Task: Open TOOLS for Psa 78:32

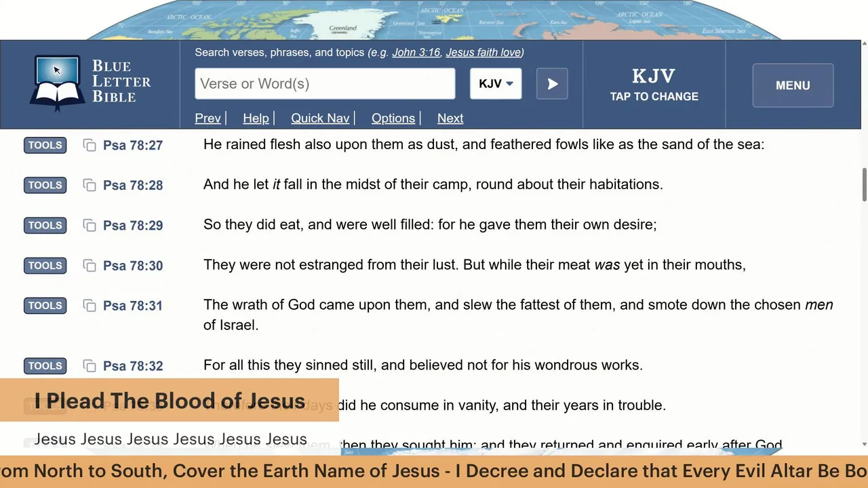Action: click(45, 366)
